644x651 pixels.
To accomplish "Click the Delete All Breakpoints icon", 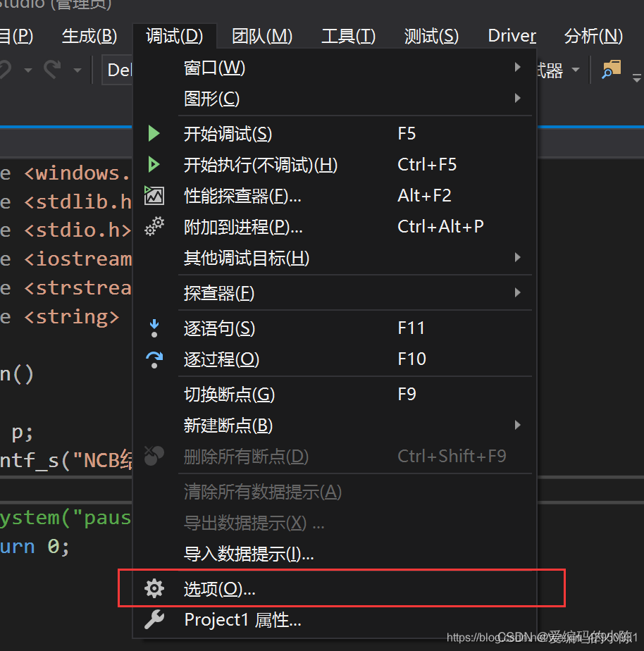I will point(154,456).
